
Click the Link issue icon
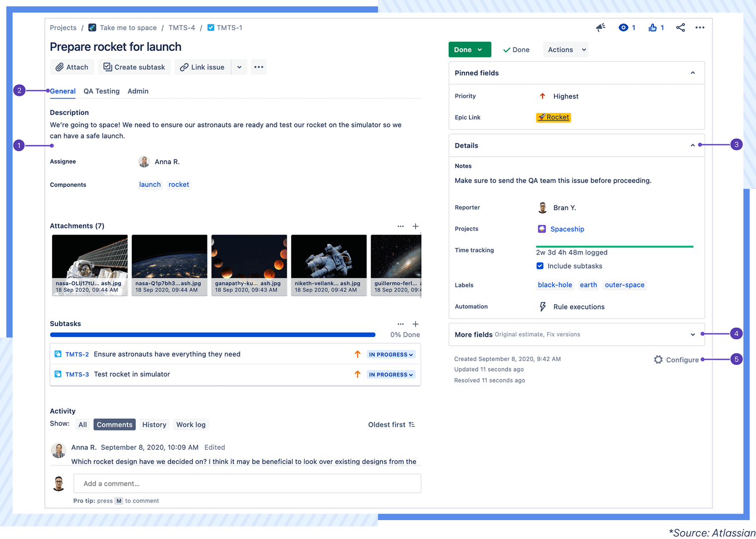184,67
